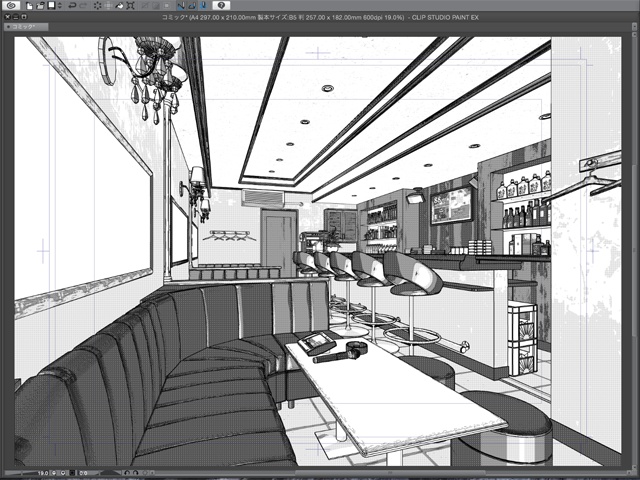Rotate canvas right with bottom bar icon
Screen dimensions: 640x480
(x=135, y=473)
